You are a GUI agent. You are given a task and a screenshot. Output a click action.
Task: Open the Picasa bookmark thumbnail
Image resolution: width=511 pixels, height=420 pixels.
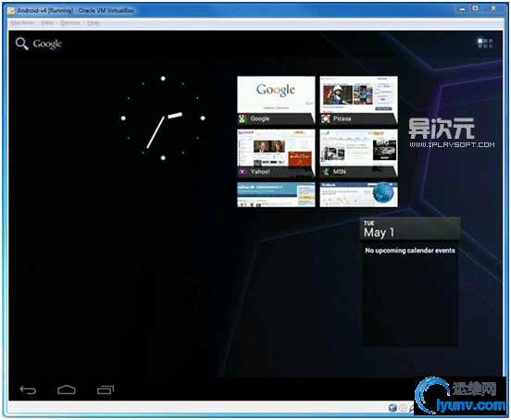tap(359, 100)
